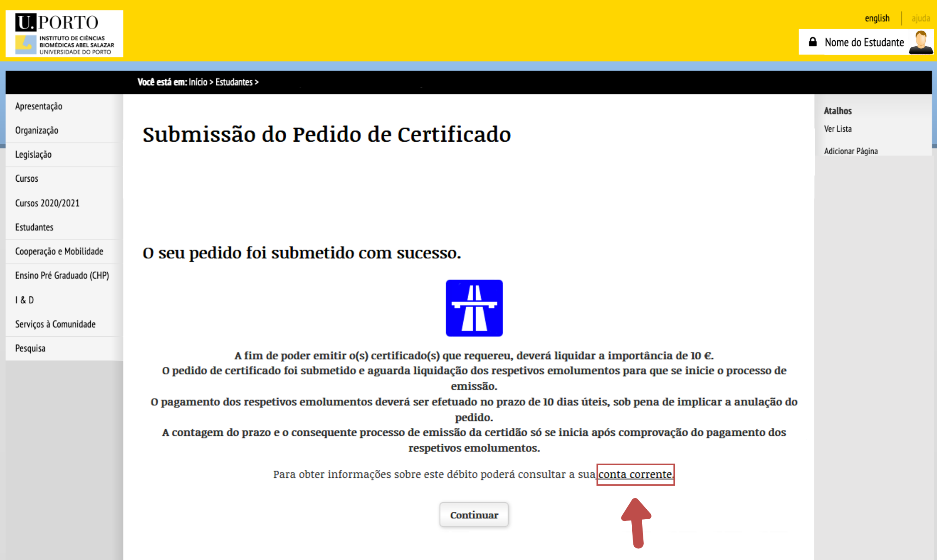
Task: Open Nome do Estudante profile
Action: click(x=864, y=42)
